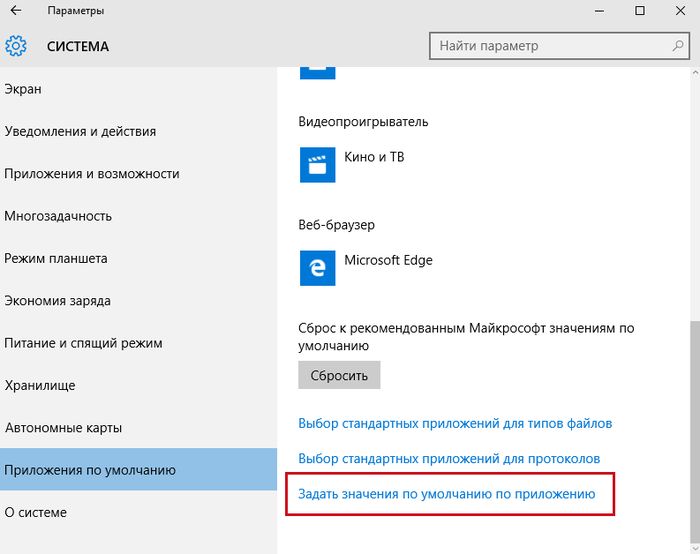Open Выбор стандартных приложений для типов файлов
Viewport: 700px width, 554px height.
[x=455, y=423]
